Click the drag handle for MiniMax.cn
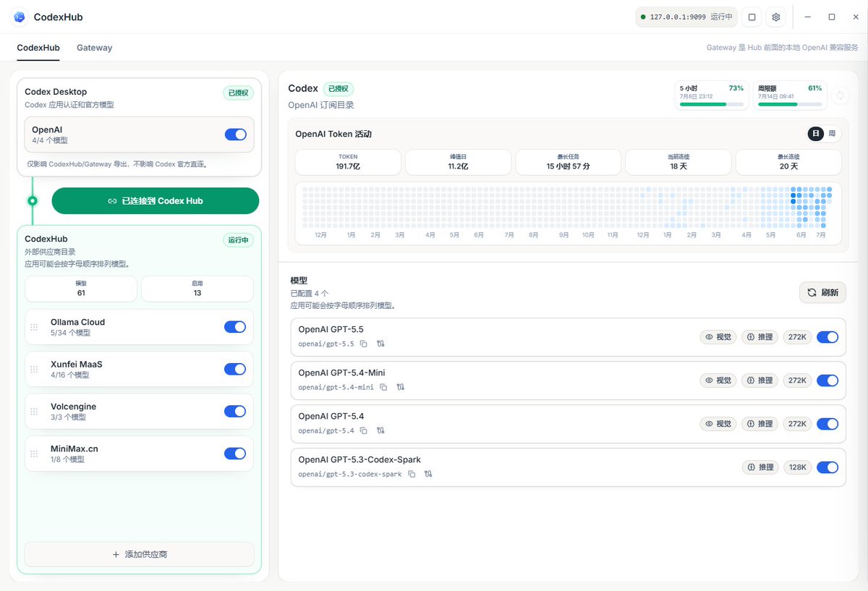 34,454
